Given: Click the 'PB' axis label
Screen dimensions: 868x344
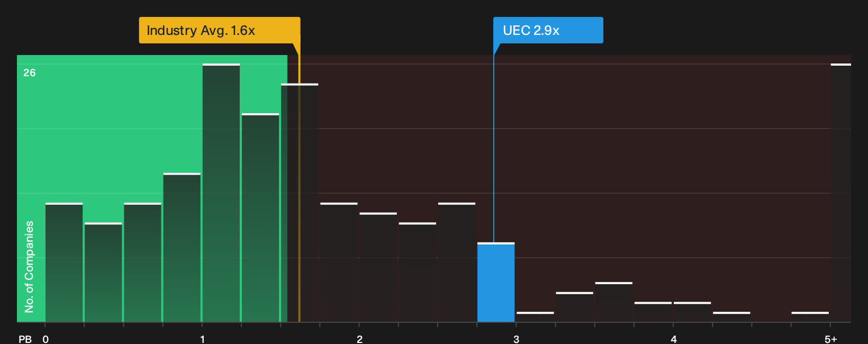Looking at the screenshot, I should click(25, 339).
